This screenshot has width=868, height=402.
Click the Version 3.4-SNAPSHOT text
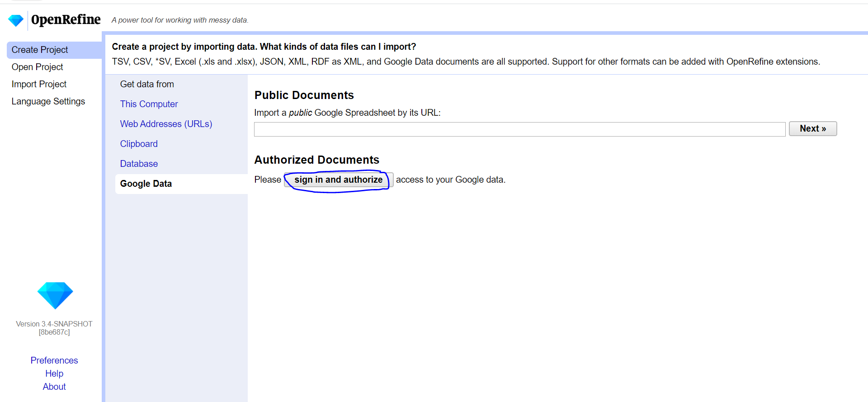click(x=54, y=324)
